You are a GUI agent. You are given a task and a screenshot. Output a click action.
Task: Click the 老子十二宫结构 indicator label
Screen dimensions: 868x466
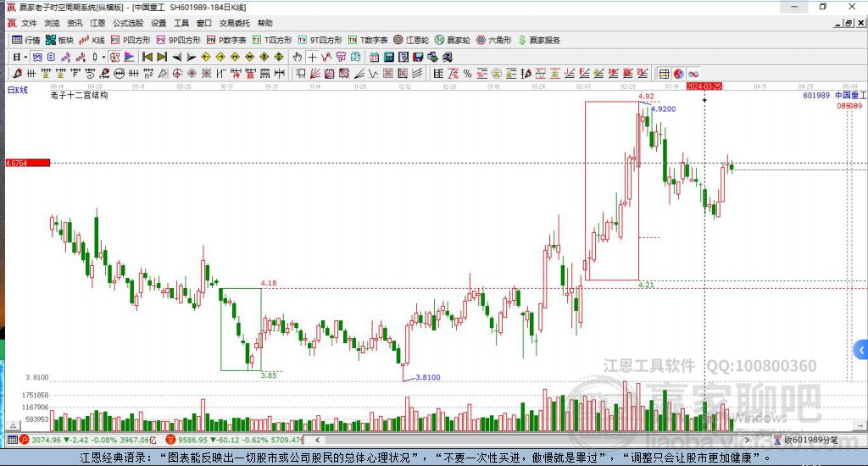coord(79,95)
